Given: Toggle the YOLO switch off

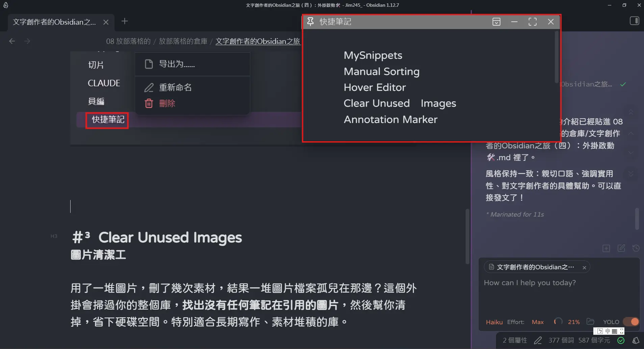Looking at the screenshot, I should click(631, 322).
